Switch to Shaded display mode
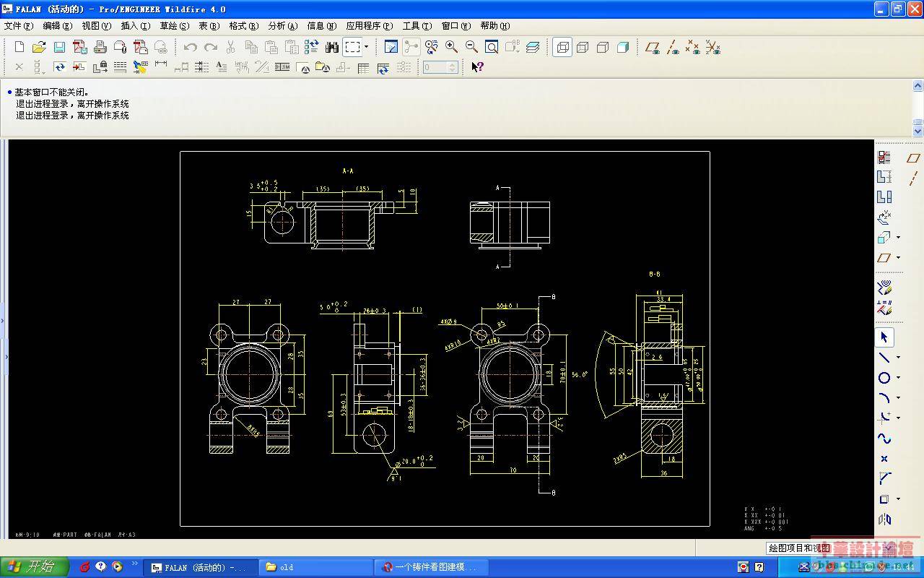Screen dimensions: 924x578 click(623, 47)
